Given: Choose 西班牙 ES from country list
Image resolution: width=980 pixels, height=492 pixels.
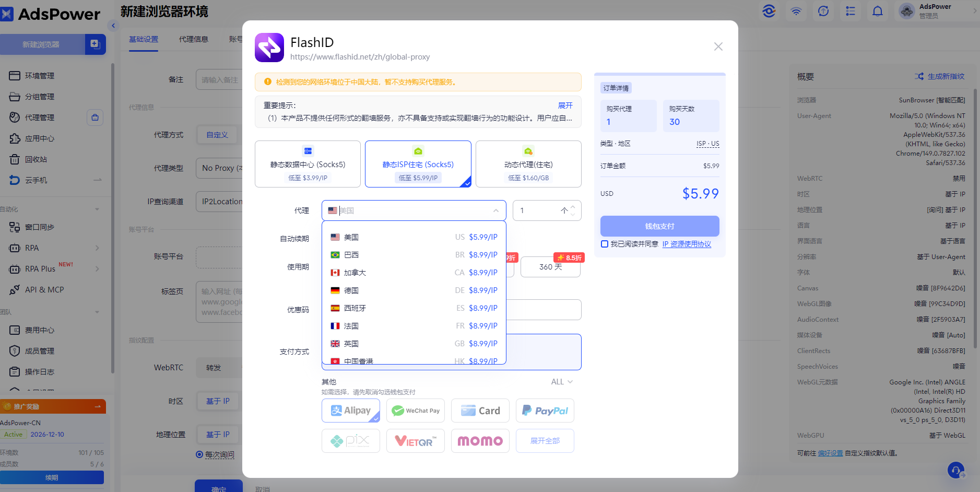Looking at the screenshot, I should (414, 308).
